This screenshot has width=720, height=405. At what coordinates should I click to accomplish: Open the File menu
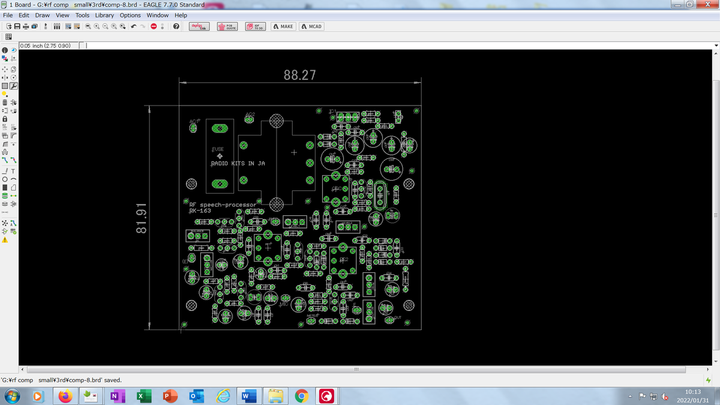pyautogui.click(x=8, y=16)
